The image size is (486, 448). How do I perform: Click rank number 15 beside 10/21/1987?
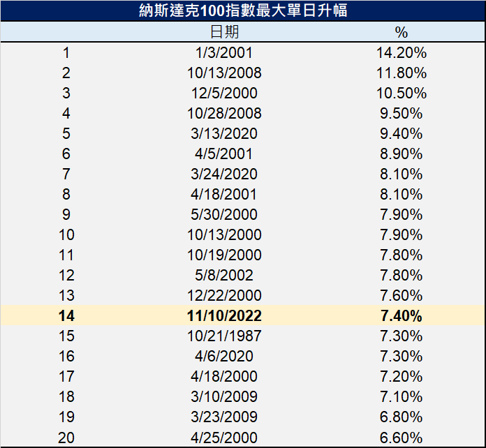point(66,336)
